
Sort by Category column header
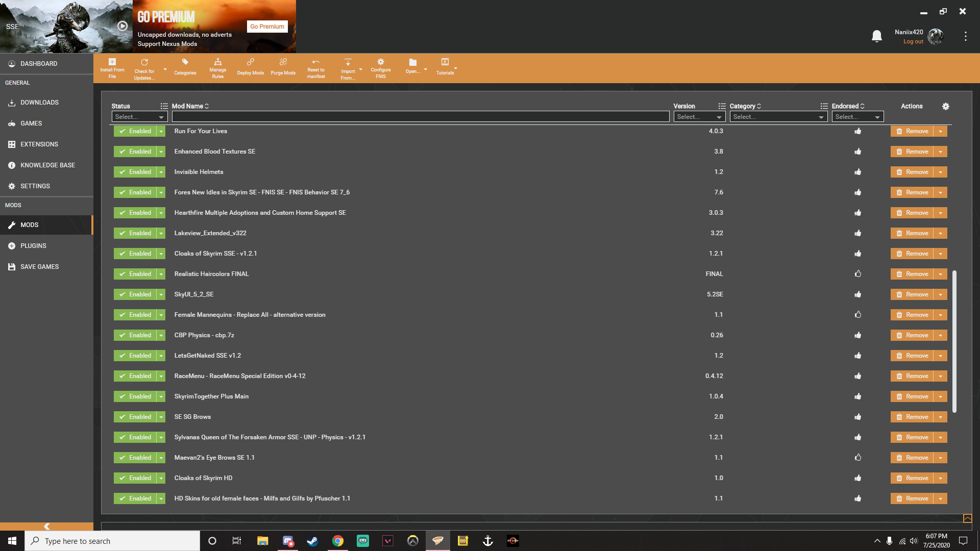tap(745, 106)
